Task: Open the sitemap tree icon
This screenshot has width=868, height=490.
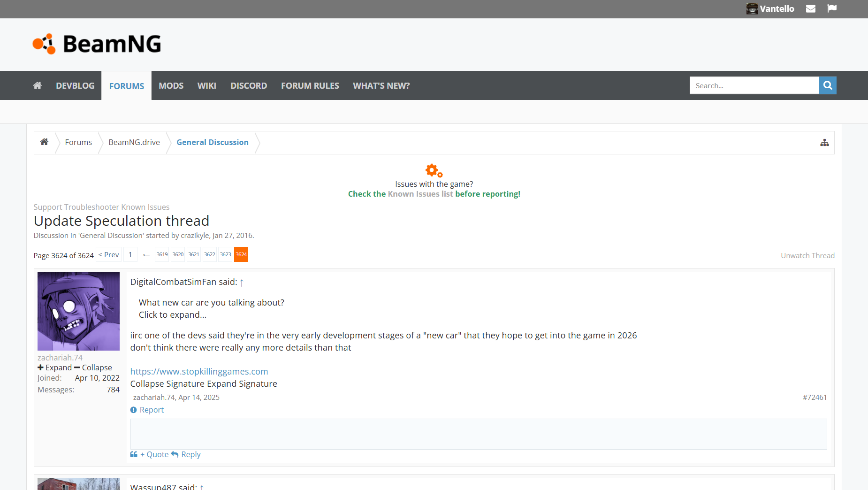Action: coord(824,143)
